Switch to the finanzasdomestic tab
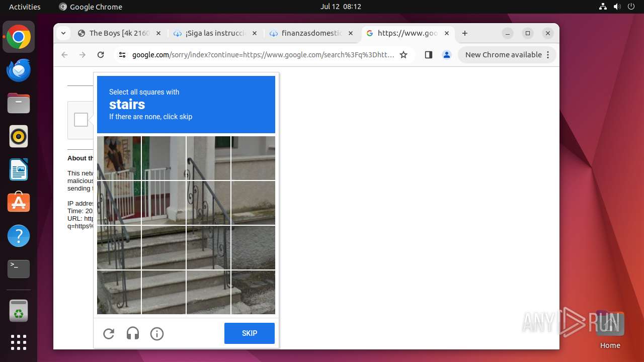This screenshot has width=644, height=362. 311,33
